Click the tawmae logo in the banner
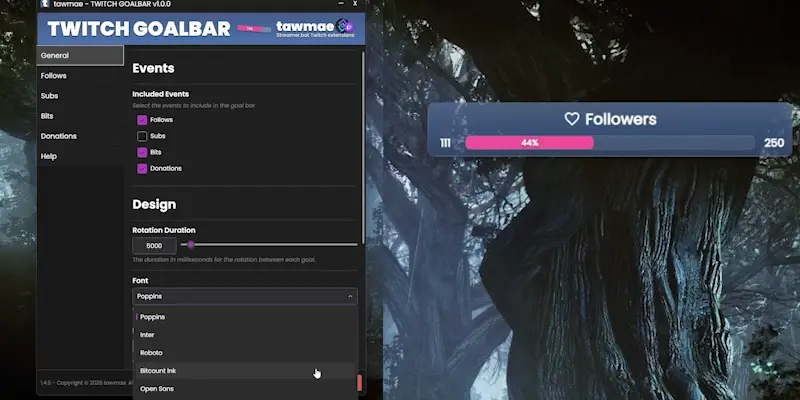 click(315, 28)
